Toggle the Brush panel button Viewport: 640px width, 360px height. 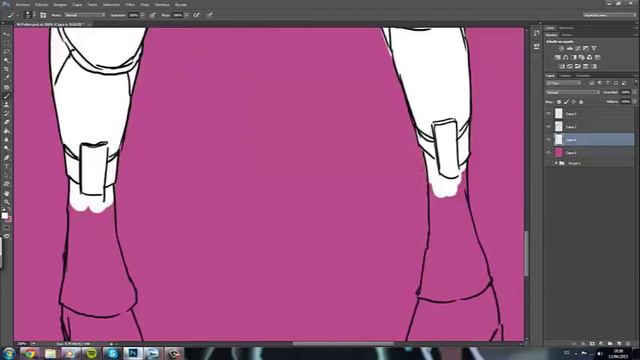pyautogui.click(x=43, y=15)
